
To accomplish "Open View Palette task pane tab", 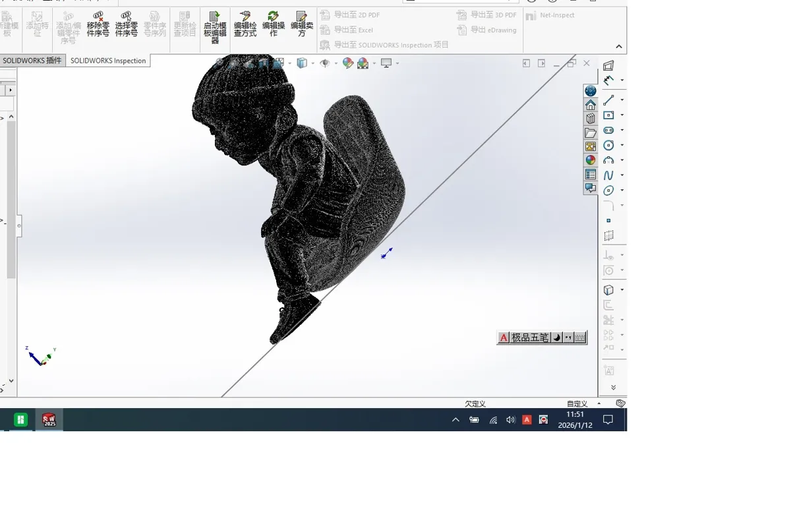I will click(x=591, y=146).
